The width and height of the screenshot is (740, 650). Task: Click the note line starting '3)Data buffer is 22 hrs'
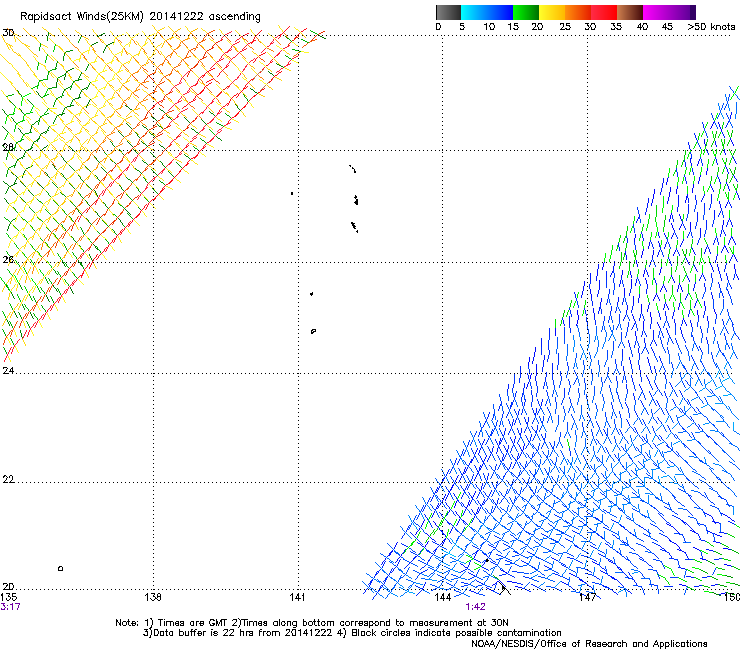[x=352, y=633]
